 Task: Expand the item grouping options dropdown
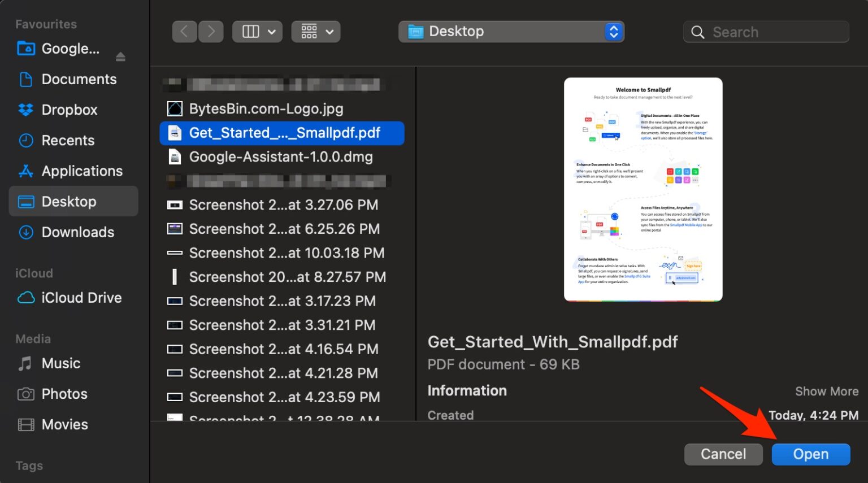coord(316,32)
